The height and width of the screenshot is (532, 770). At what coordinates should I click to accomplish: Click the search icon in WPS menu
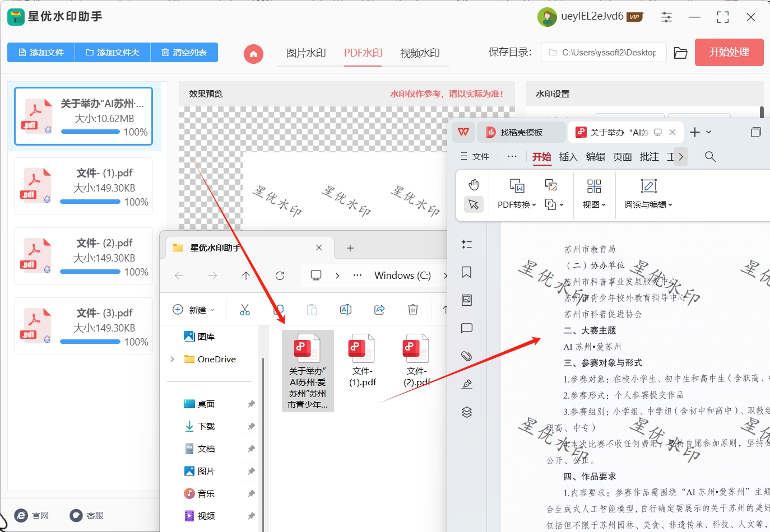710,157
